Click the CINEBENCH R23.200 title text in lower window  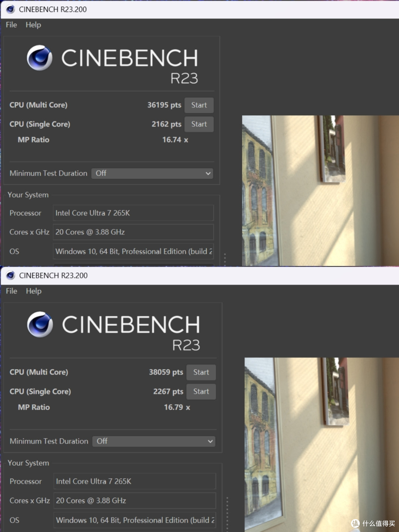pos(53,275)
